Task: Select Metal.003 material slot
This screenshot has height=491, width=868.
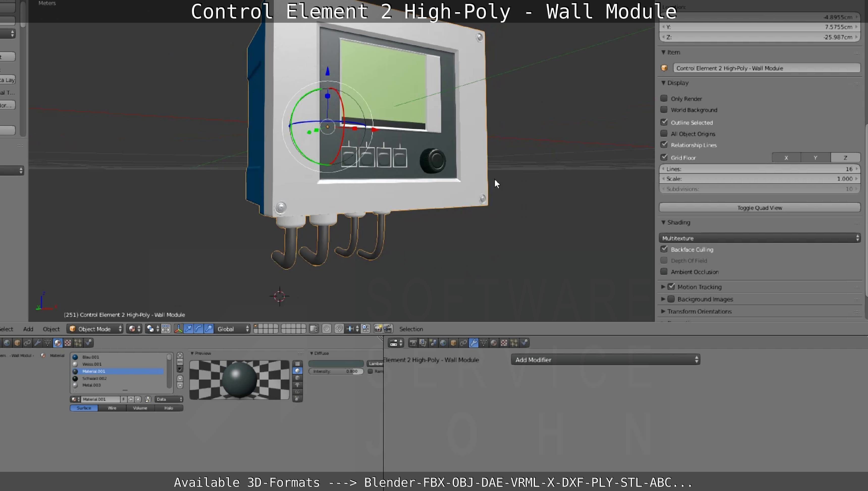Action: tap(118, 385)
